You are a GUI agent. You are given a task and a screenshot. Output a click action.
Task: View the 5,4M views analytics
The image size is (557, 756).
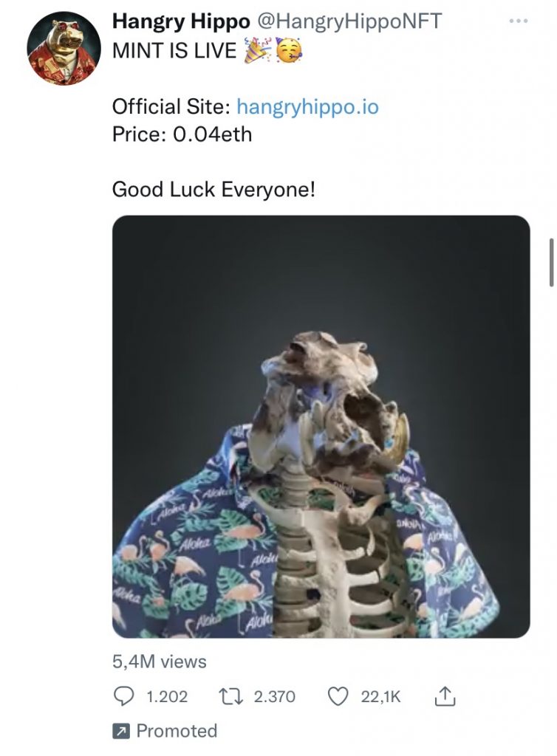159,662
